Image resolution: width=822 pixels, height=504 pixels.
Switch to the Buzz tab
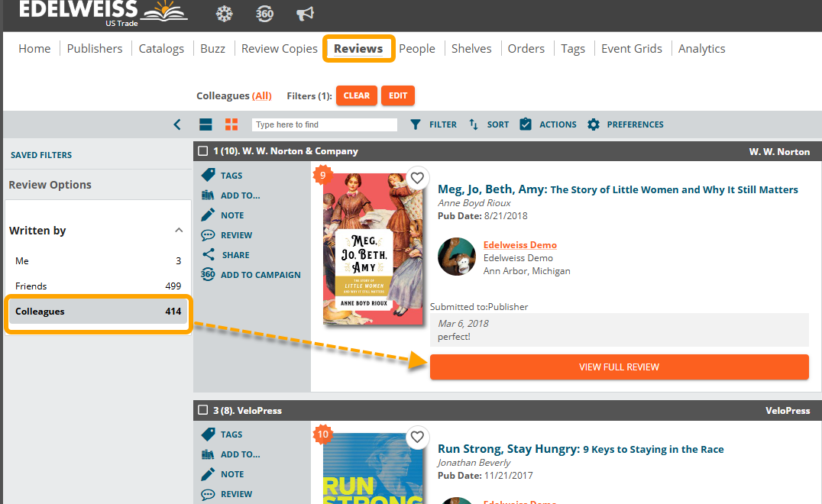pos(213,49)
